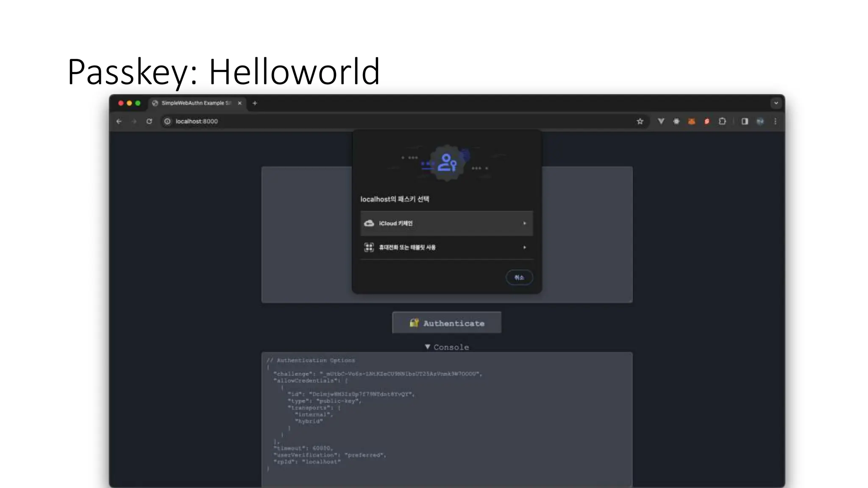The height and width of the screenshot is (488, 868).
Task: Open the tab search dropdown arrow
Action: [776, 103]
